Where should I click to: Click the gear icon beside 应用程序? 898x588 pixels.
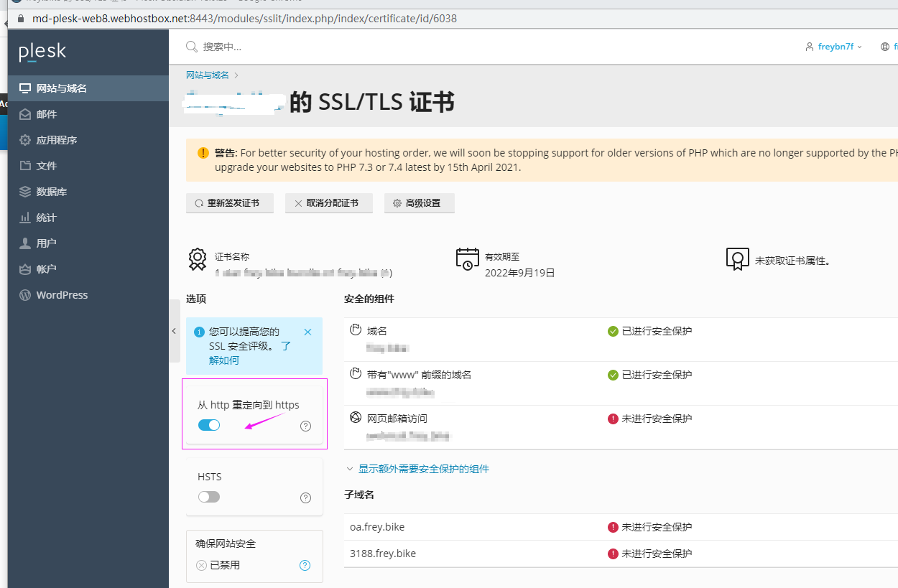[25, 140]
